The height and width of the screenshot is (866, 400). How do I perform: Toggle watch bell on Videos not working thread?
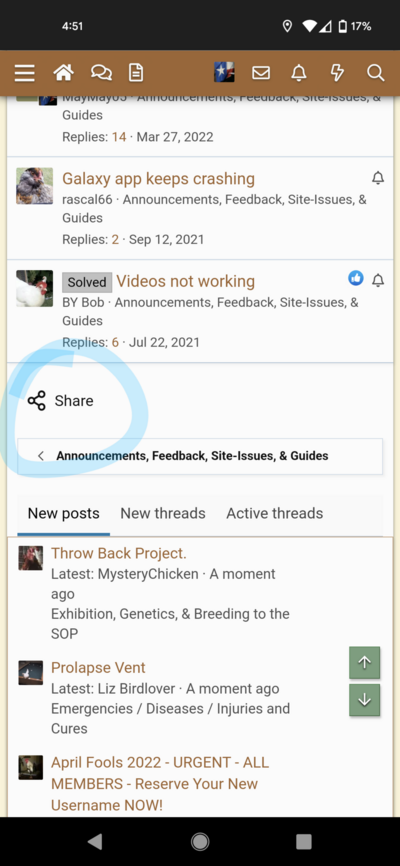pos(378,281)
